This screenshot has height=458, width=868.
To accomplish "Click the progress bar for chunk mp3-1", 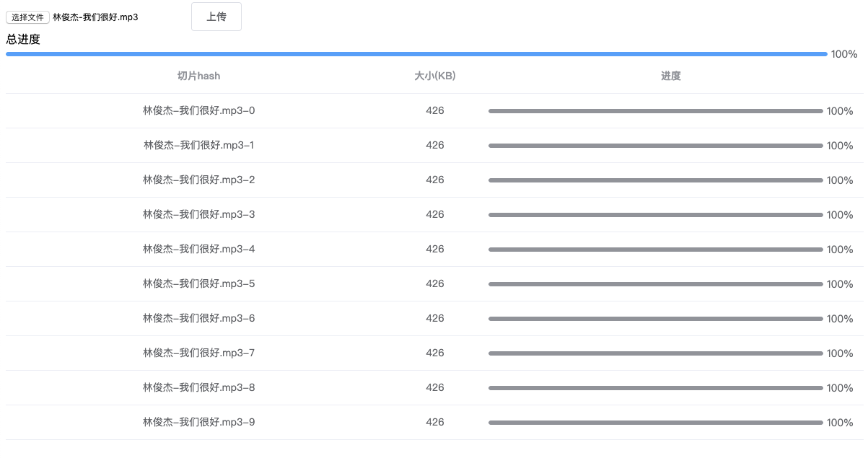I will [x=655, y=146].
